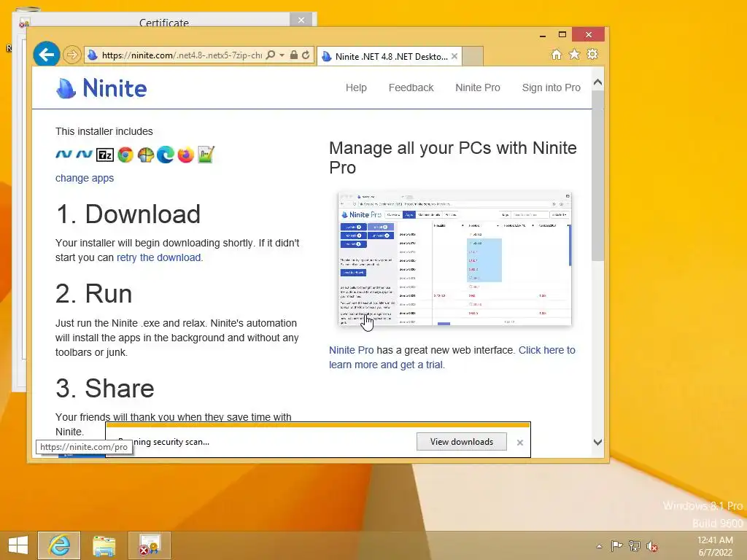Click the scrollbar down arrow
The height and width of the screenshot is (560, 747).
[x=598, y=442]
